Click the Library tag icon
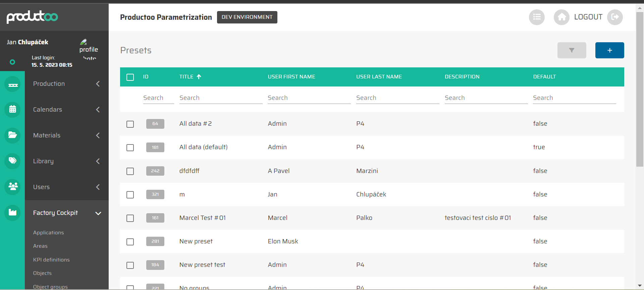The width and height of the screenshot is (644, 290). click(x=13, y=161)
